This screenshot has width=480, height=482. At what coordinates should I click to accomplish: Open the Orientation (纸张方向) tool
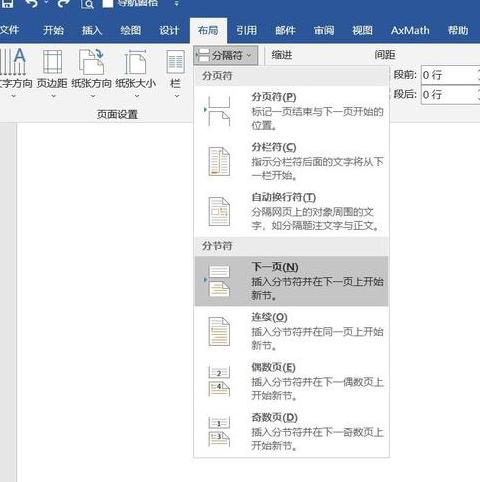point(91,73)
